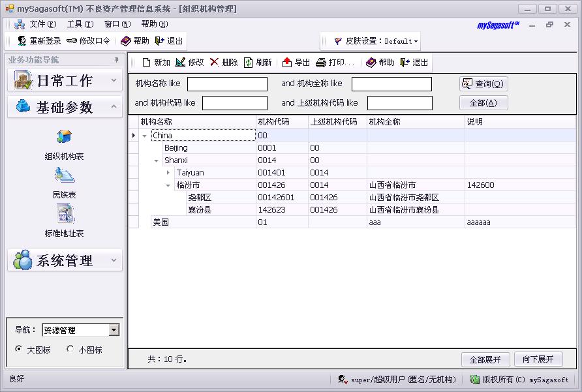
Task: Select the 美国 row
Action: tap(352, 222)
